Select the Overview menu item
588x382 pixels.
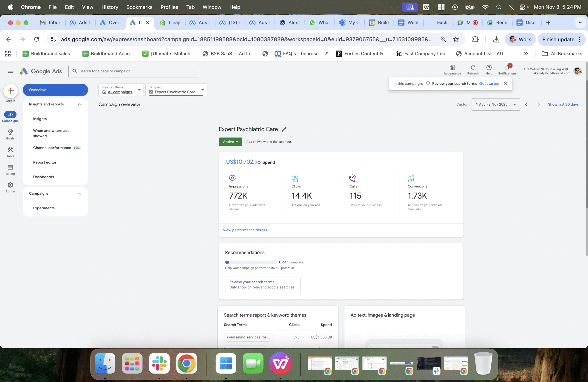pyautogui.click(x=55, y=90)
